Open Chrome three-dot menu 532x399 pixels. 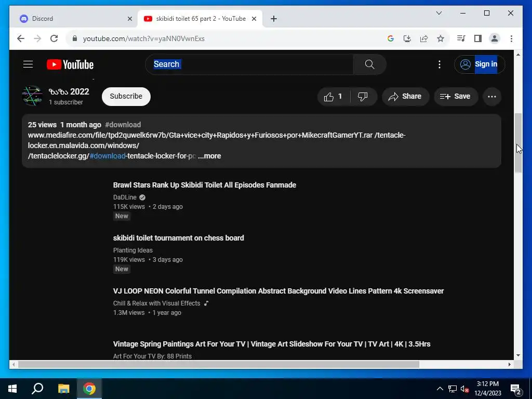[x=511, y=38]
